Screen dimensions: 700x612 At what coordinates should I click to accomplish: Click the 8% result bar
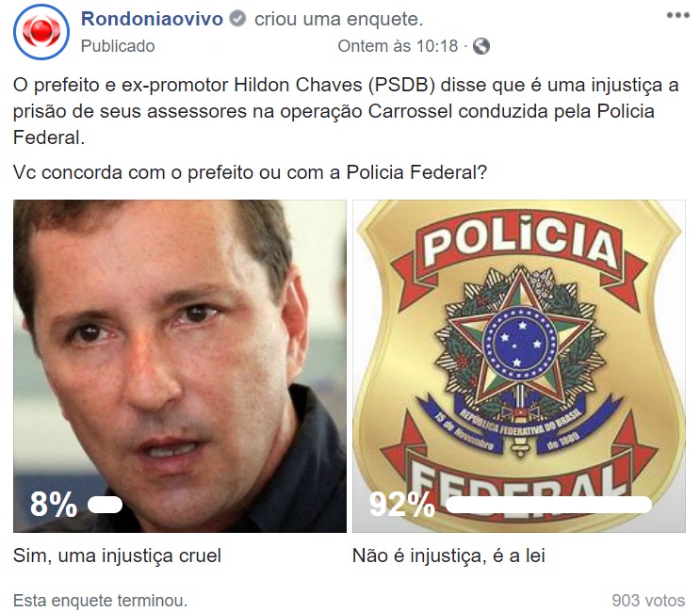pos(106,505)
